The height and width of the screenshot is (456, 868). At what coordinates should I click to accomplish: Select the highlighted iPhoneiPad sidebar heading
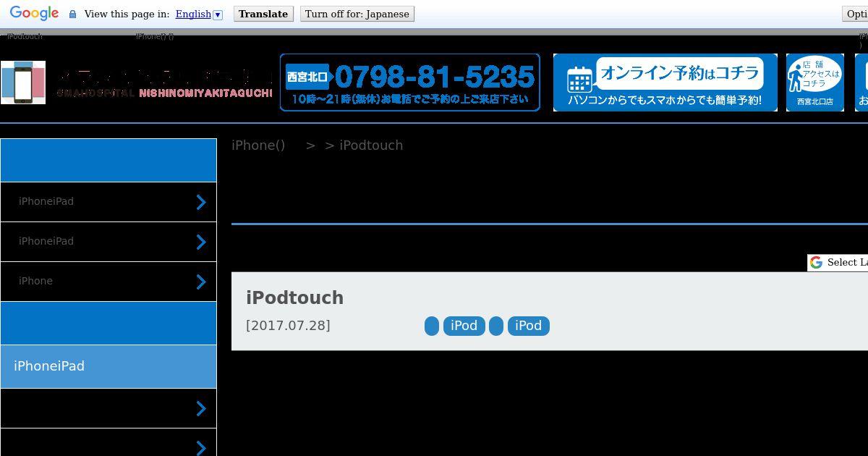coord(109,366)
